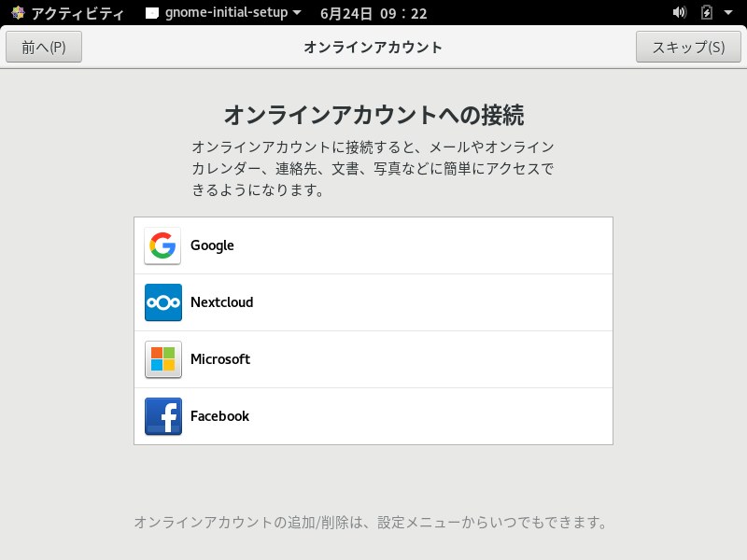Open the system status menu via its chevron
Viewport: 747px width, 560px height.
pos(729,13)
